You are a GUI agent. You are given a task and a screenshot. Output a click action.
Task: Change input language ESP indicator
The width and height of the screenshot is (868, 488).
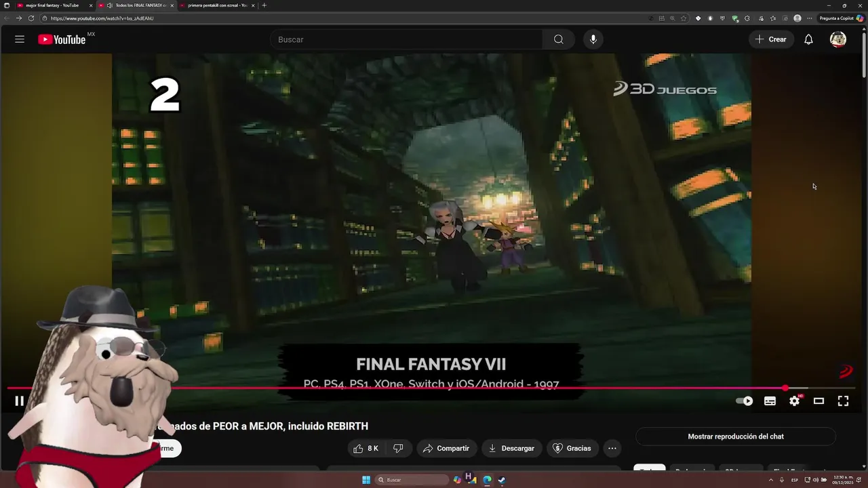[795, 480]
